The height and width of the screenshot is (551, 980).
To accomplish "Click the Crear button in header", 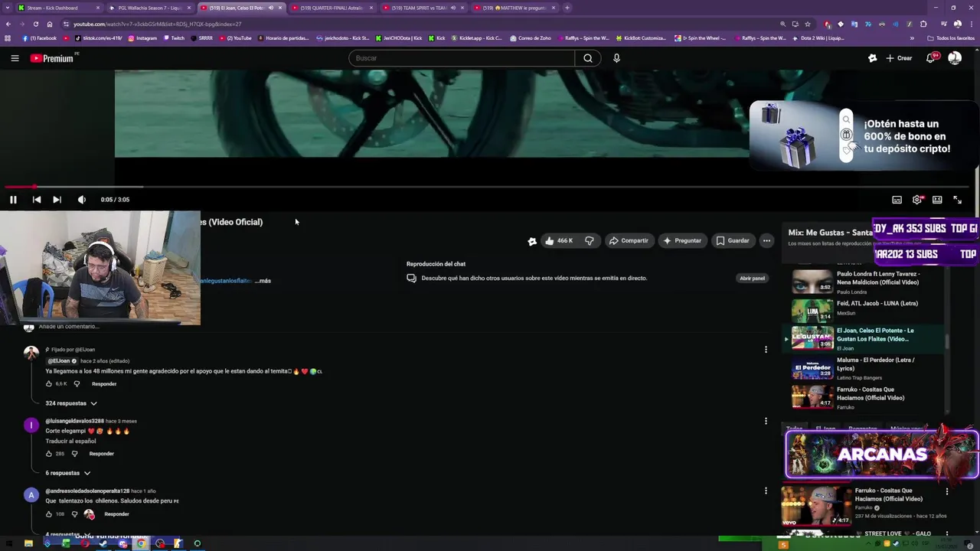I will [899, 58].
